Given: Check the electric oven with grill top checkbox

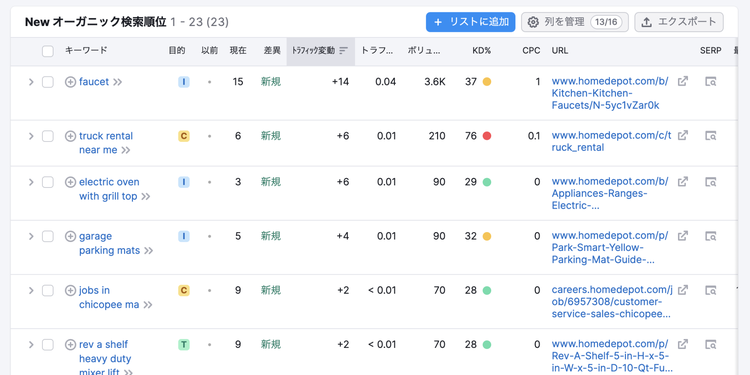Looking at the screenshot, I should (48, 182).
